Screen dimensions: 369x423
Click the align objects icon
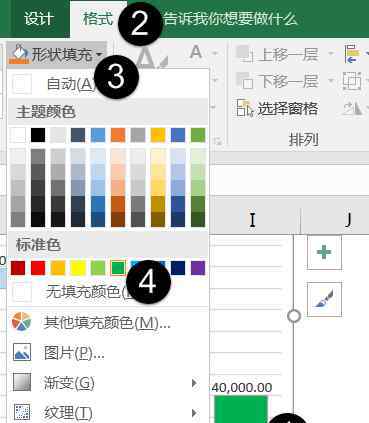click(352, 54)
